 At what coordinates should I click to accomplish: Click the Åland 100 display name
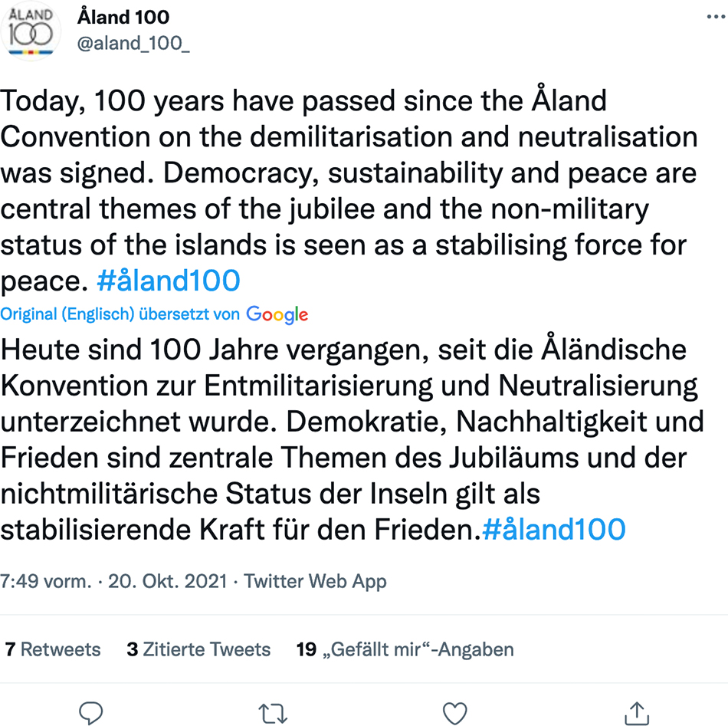coord(123,17)
